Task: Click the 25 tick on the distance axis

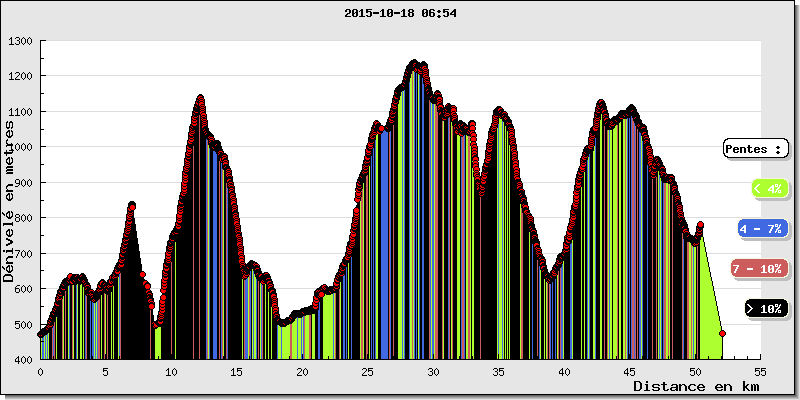Action: point(368,372)
